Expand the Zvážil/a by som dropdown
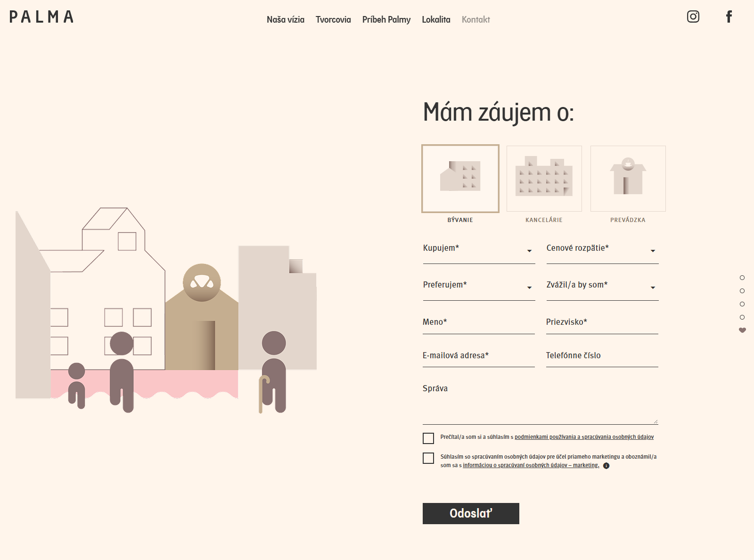 coord(603,287)
